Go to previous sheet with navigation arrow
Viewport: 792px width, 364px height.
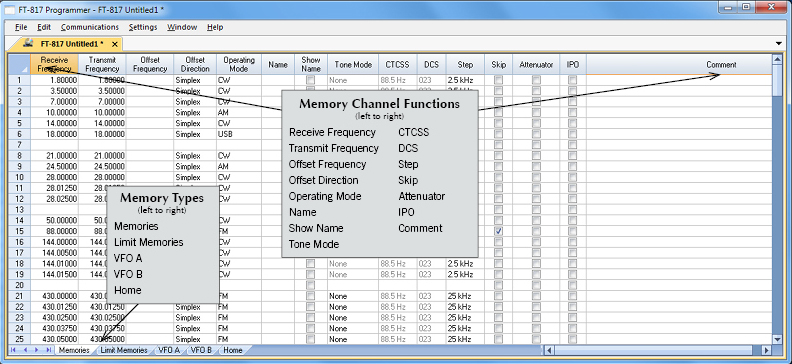tap(24, 350)
